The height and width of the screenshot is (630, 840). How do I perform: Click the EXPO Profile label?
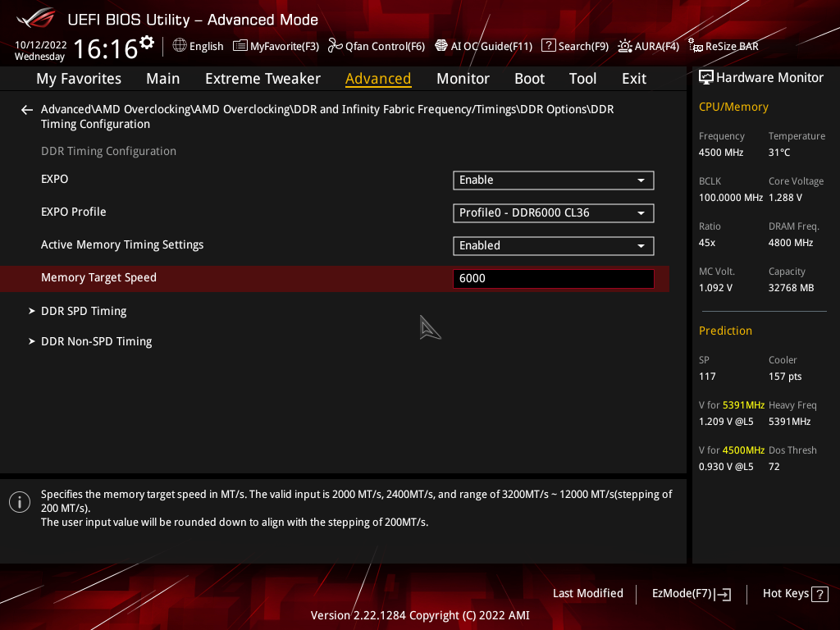(73, 212)
